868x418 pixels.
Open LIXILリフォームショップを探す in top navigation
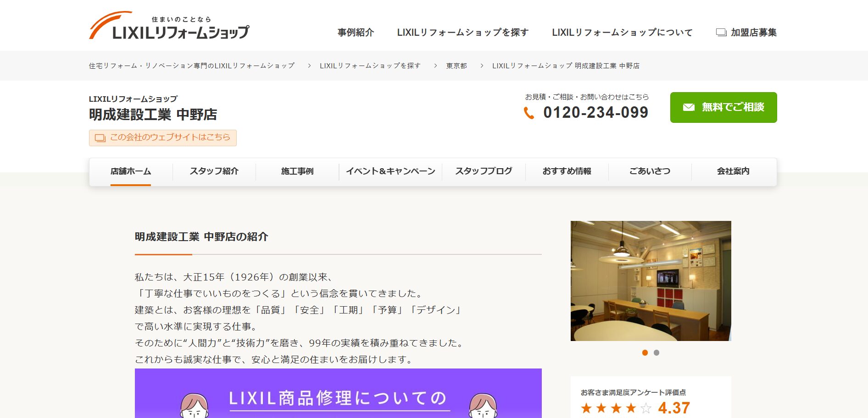click(462, 33)
